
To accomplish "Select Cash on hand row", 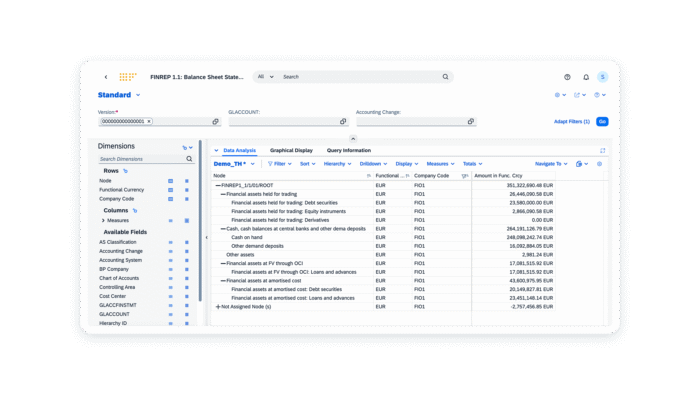I will point(383,237).
